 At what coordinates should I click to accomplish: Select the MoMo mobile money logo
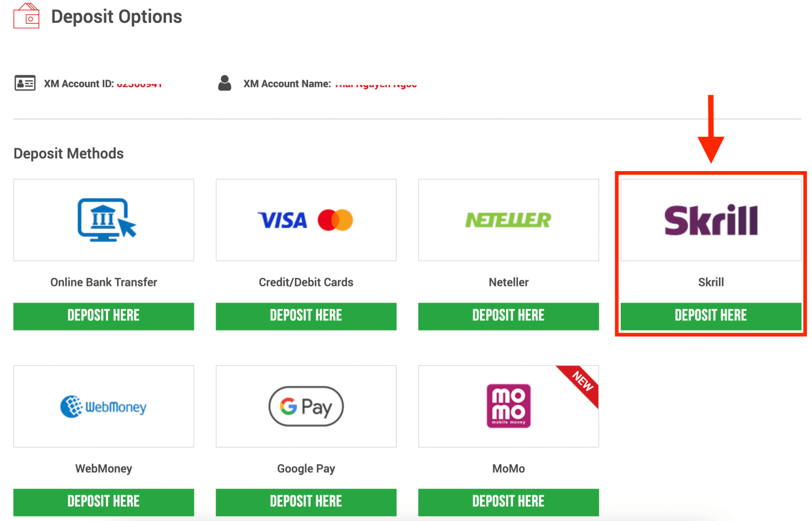coord(508,406)
